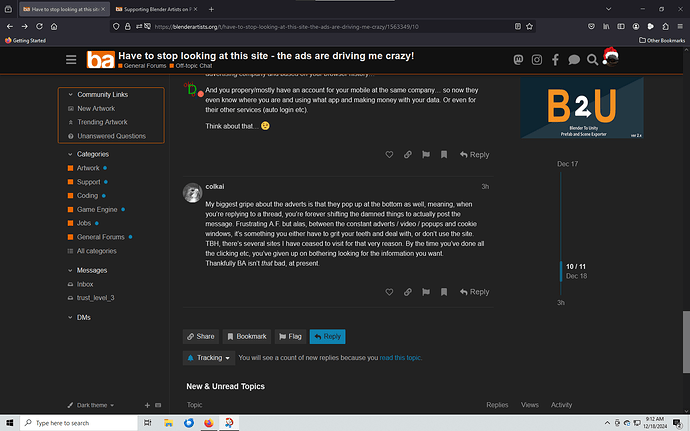Open the Artwork category

click(88, 168)
